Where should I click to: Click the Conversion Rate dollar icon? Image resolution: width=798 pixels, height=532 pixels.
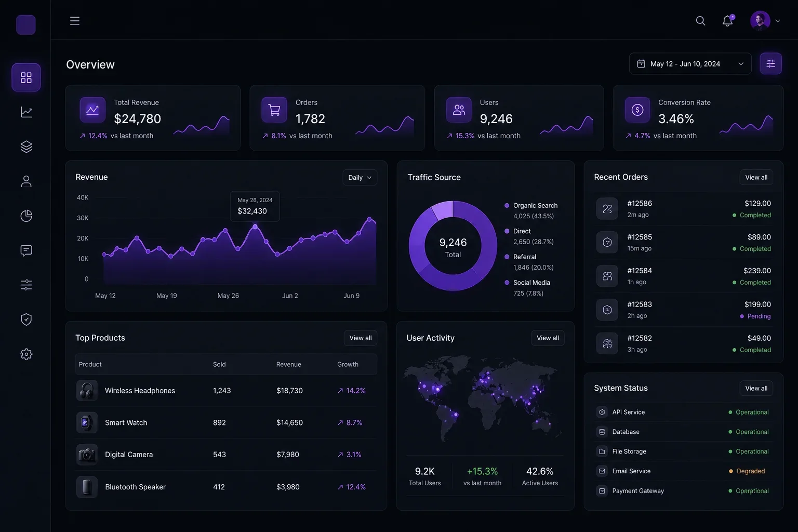[x=637, y=110]
